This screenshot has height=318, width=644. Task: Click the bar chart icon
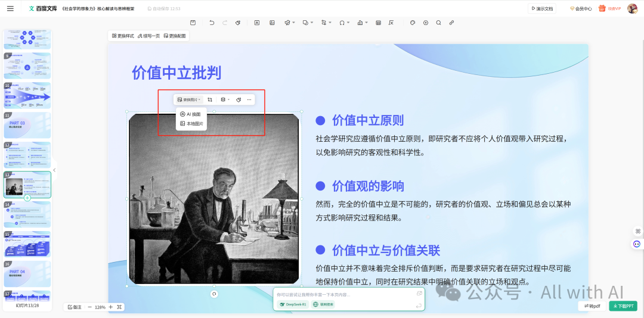click(x=360, y=23)
